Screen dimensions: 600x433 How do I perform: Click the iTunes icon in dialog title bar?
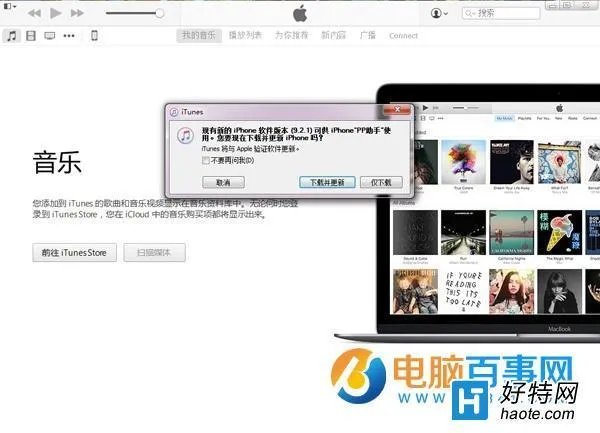pyautogui.click(x=174, y=112)
